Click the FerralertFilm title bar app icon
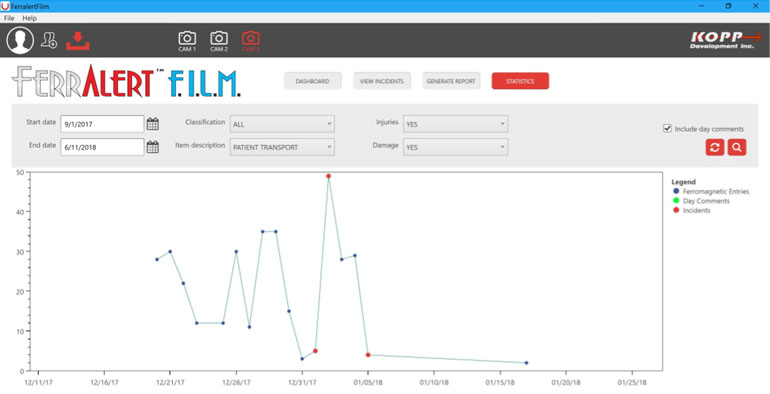The height and width of the screenshot is (394, 770). point(5,6)
